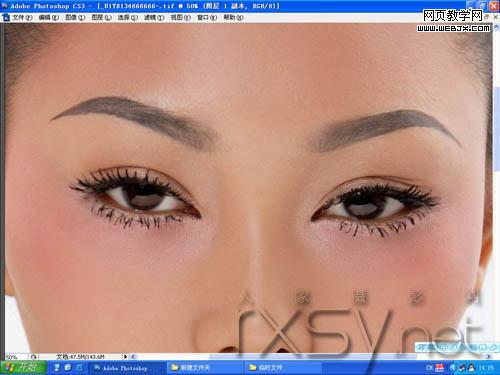Close the document with the menu-bar X

click(495, 17)
